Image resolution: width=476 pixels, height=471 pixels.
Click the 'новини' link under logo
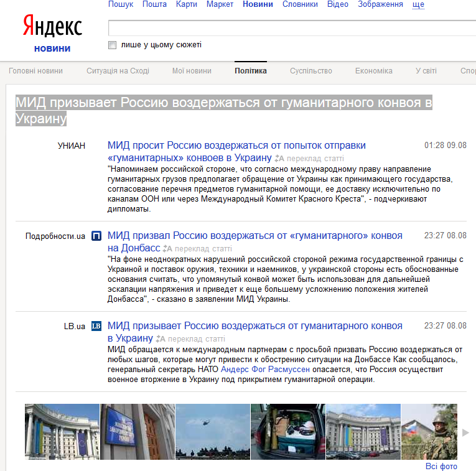(x=52, y=49)
